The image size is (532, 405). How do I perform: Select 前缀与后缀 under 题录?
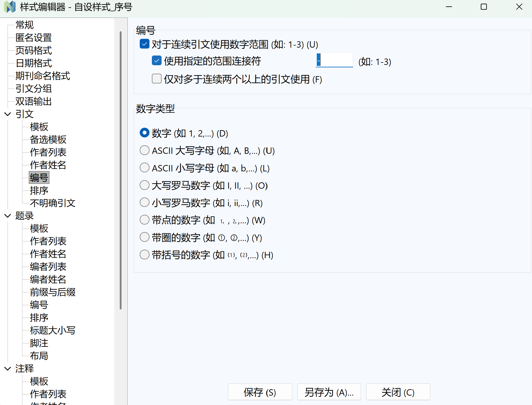click(x=53, y=292)
